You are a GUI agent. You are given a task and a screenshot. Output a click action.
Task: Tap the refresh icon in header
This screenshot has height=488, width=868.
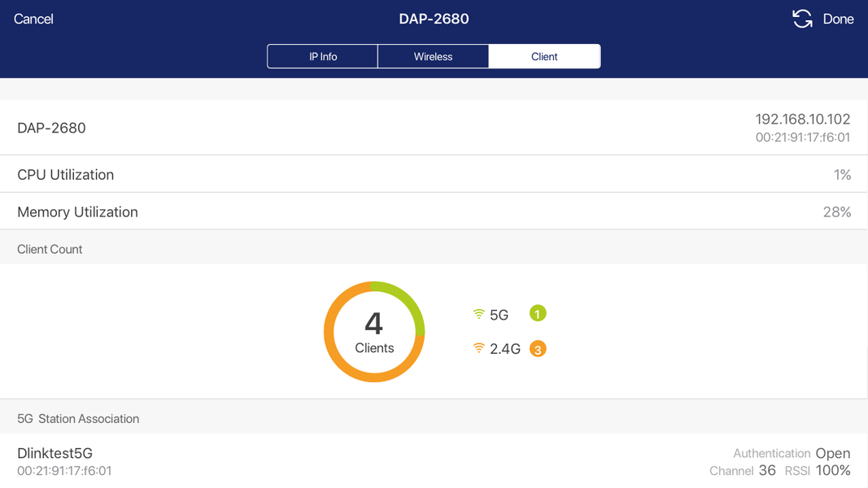(802, 19)
